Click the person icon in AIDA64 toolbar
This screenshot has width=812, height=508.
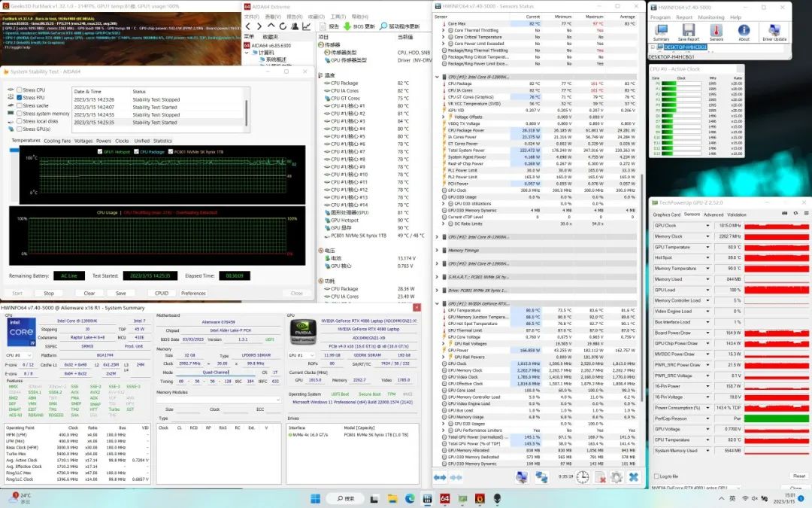point(295,26)
